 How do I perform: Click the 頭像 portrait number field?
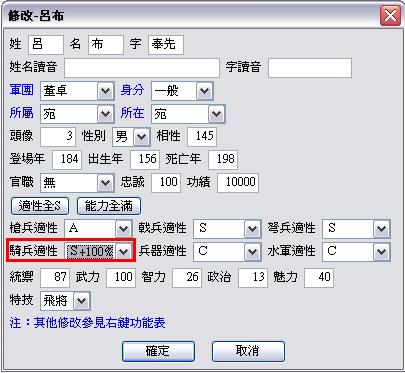click(x=58, y=137)
